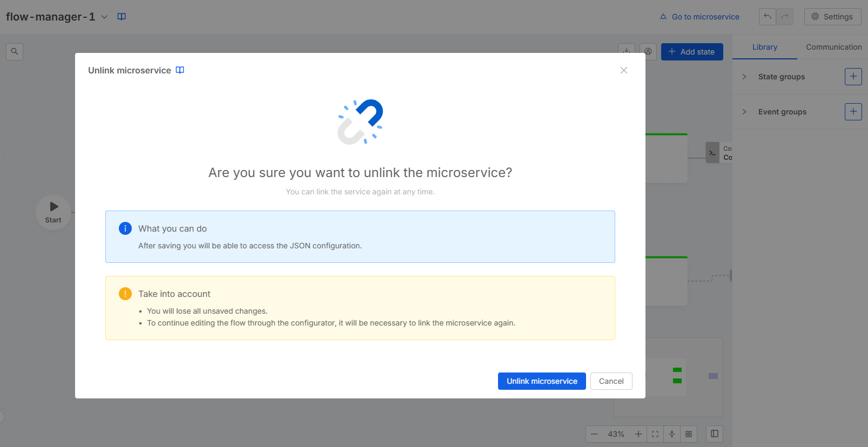
Task: Cancel the unlink microservice dialog
Action: coord(611,381)
